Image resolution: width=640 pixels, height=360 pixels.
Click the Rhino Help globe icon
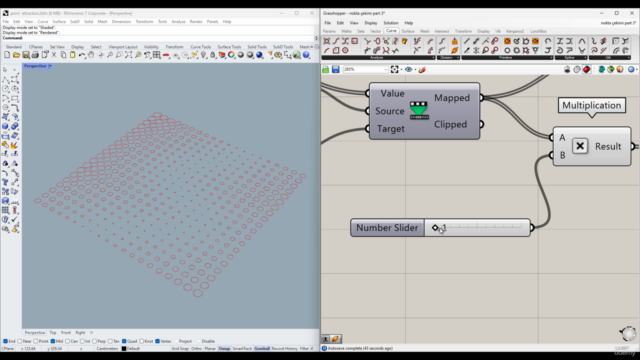click(x=306, y=55)
